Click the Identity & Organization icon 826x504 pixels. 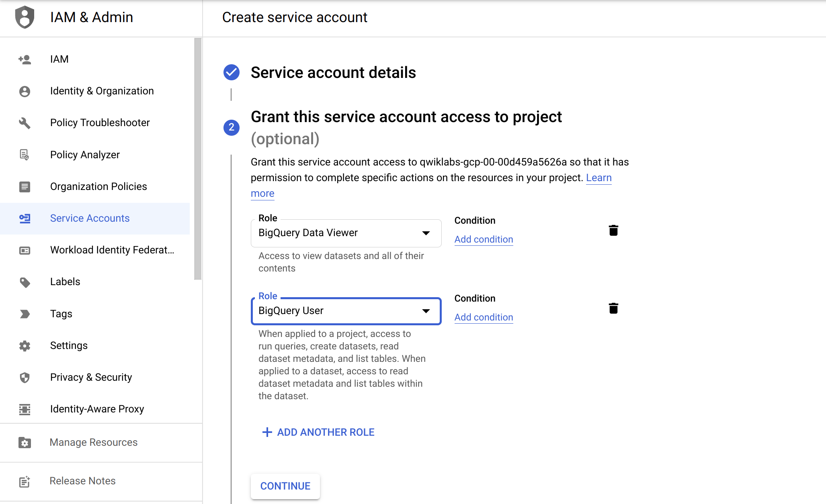click(25, 91)
